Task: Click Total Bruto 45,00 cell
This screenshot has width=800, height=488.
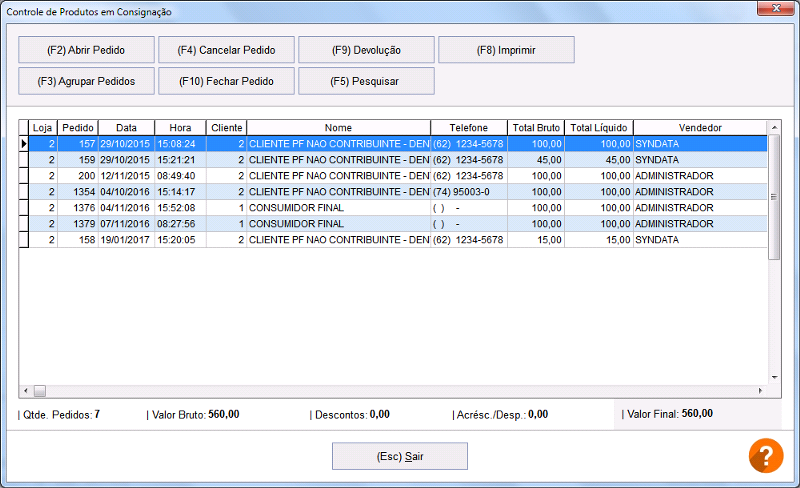Action: point(536,160)
